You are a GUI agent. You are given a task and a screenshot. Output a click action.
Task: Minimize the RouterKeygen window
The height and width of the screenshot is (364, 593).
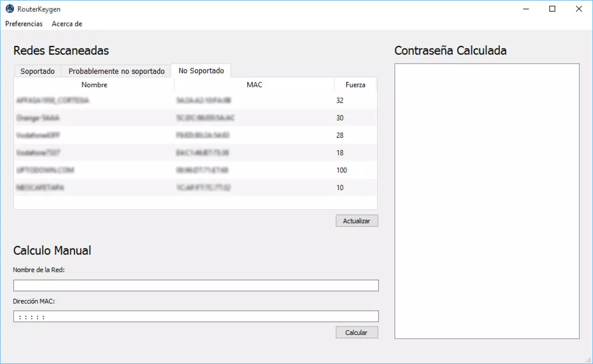pos(526,9)
